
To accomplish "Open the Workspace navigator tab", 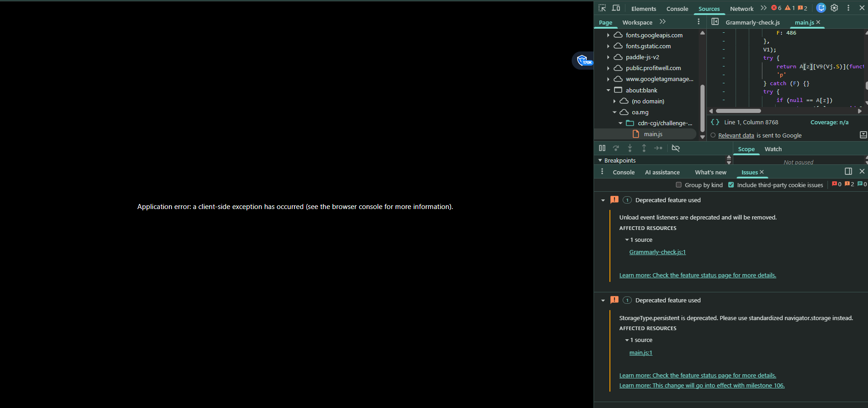I will (x=637, y=22).
